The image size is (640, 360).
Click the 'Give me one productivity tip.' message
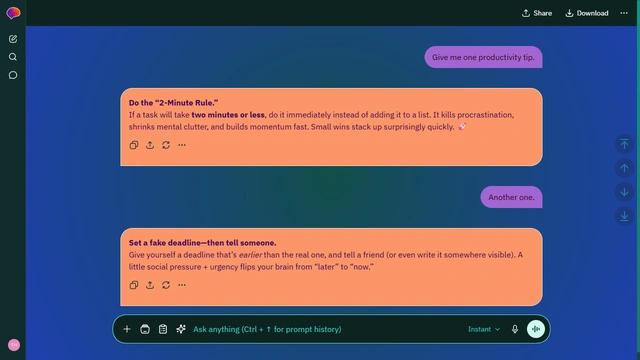tap(483, 57)
